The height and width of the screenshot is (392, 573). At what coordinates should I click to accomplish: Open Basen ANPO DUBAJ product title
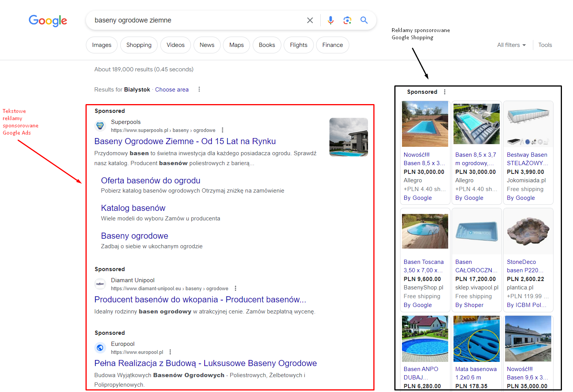421,373
